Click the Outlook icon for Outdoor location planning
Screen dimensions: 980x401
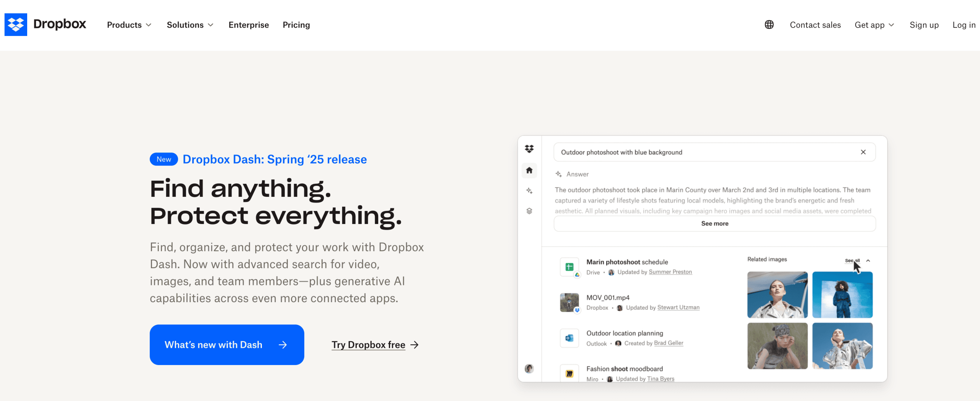pyautogui.click(x=569, y=338)
